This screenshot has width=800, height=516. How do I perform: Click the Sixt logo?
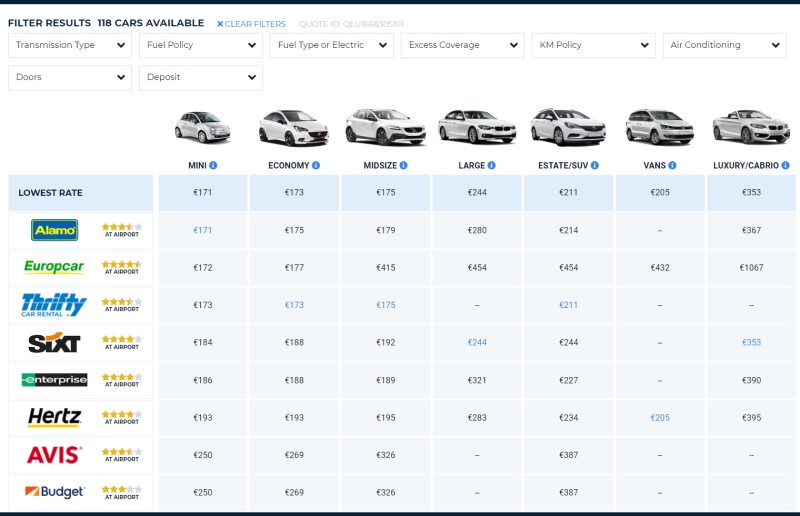(54, 342)
